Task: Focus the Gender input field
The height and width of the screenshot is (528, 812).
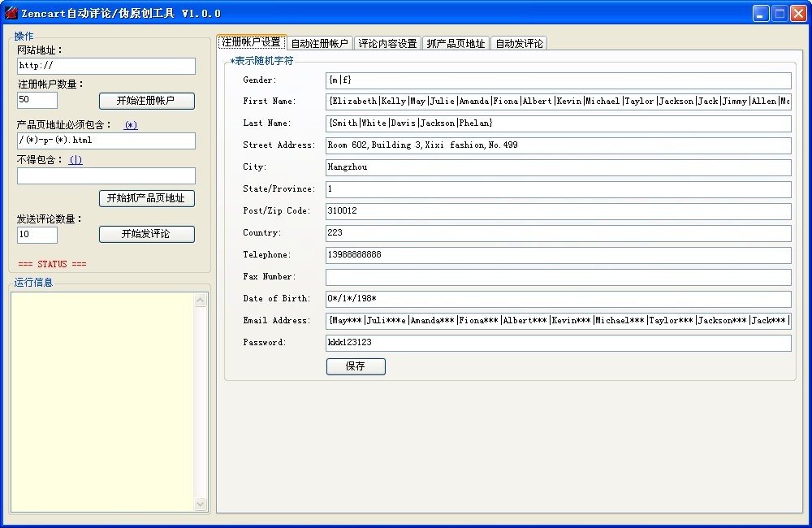Action: pos(559,80)
